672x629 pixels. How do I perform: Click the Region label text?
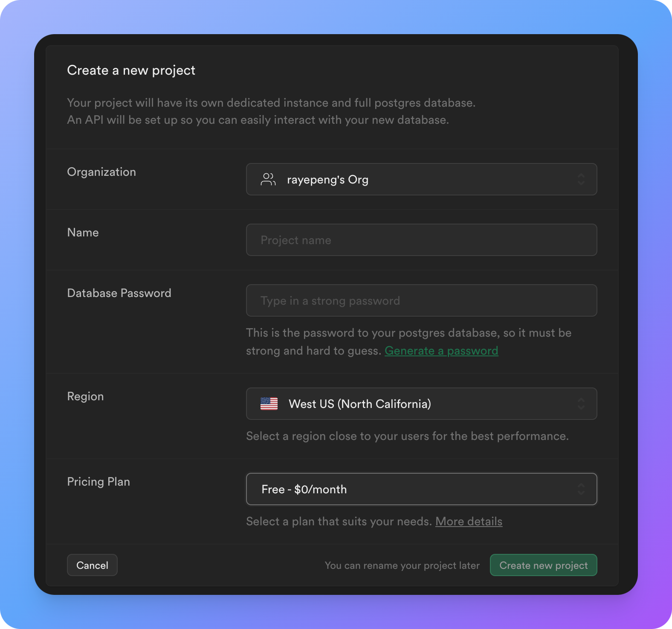click(85, 396)
